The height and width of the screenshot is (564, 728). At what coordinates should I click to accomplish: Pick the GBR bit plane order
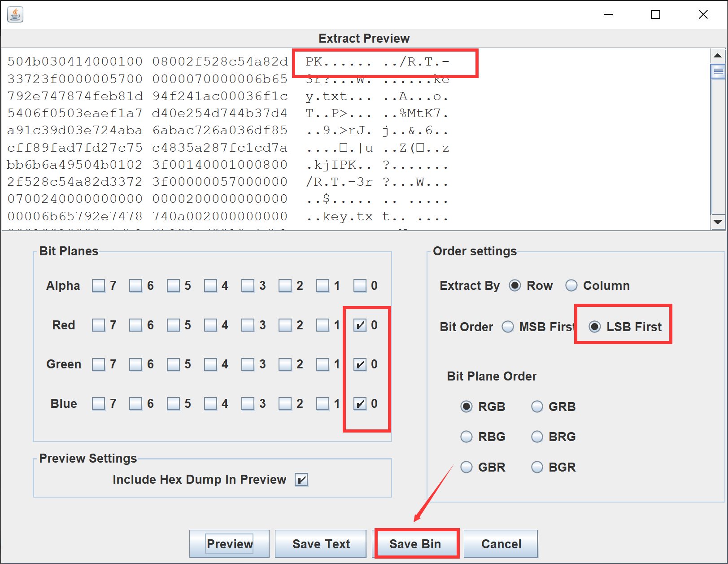(466, 467)
